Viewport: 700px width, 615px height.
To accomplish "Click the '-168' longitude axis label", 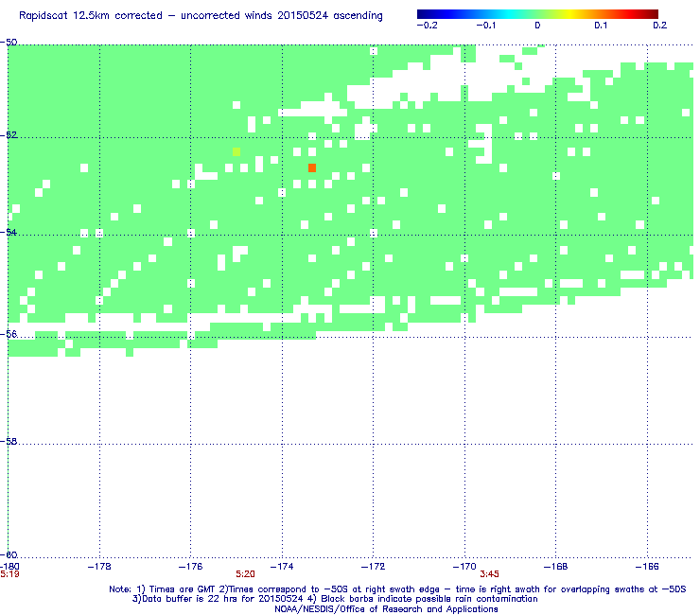I will [556, 567].
